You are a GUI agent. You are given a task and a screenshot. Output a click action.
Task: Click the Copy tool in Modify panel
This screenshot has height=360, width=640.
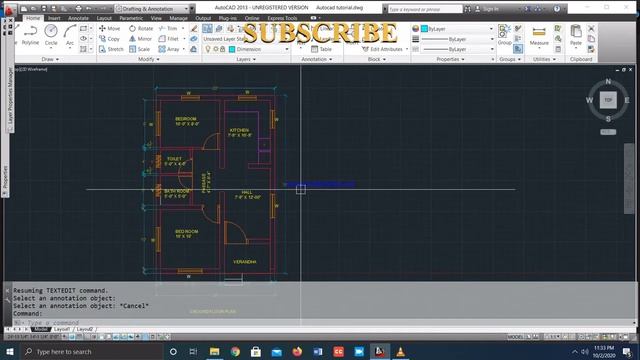pyautogui.click(x=109, y=39)
